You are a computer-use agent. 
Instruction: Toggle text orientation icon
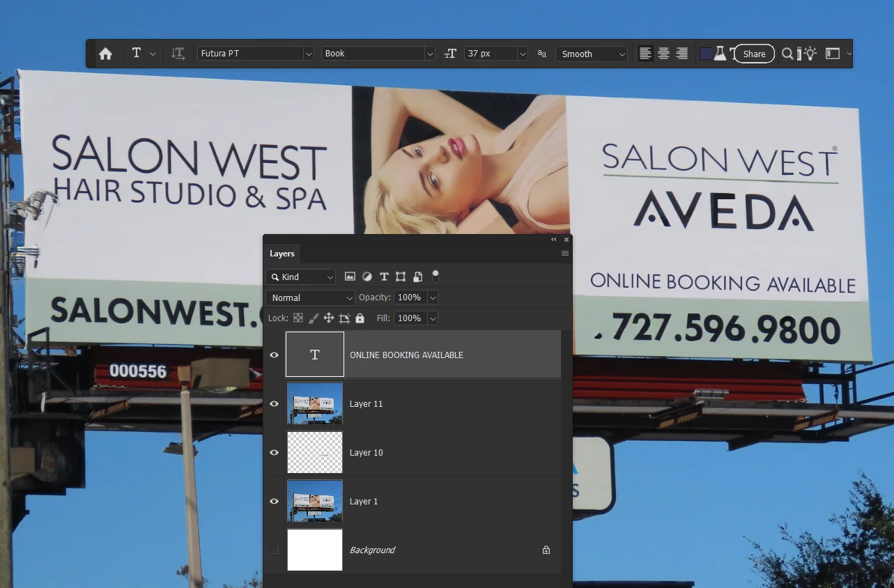(178, 54)
